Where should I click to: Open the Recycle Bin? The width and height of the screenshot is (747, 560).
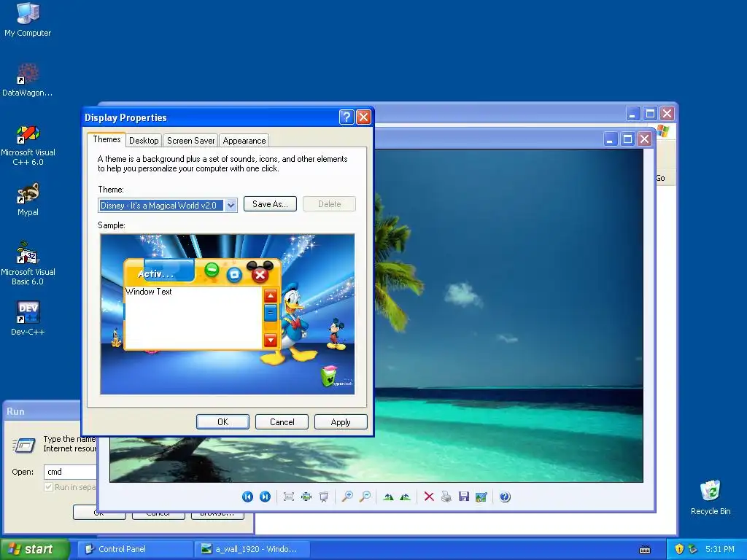pyautogui.click(x=711, y=497)
